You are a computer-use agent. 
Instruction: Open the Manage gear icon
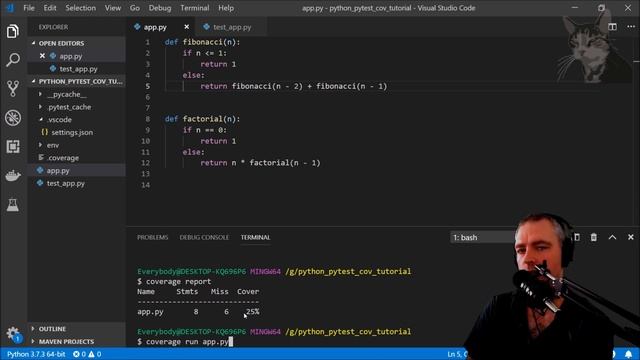[x=13, y=333]
